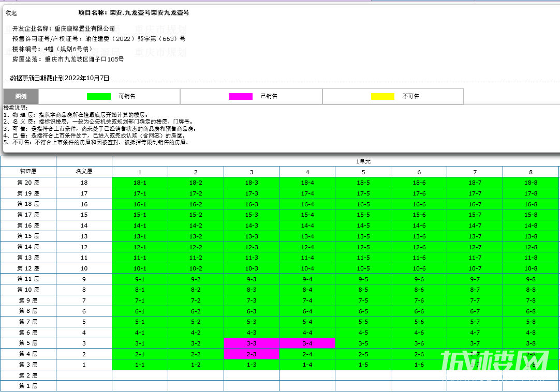The height and width of the screenshot is (392, 560).
Task: Open available unit 6-4
Action: click(307, 311)
